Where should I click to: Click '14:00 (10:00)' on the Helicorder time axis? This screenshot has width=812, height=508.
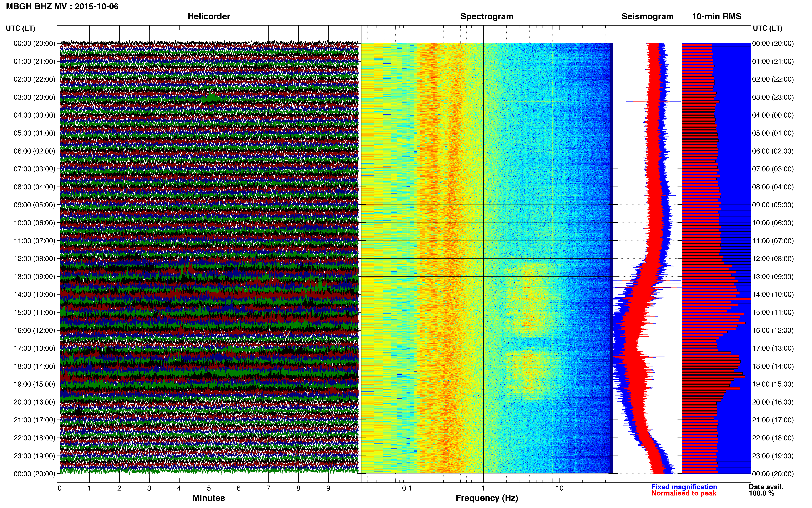pyautogui.click(x=34, y=295)
